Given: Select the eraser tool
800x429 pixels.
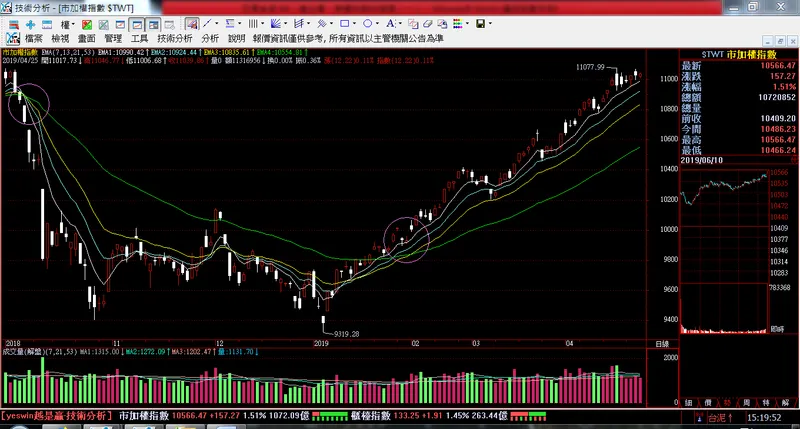Looking at the screenshot, I should (x=428, y=24).
